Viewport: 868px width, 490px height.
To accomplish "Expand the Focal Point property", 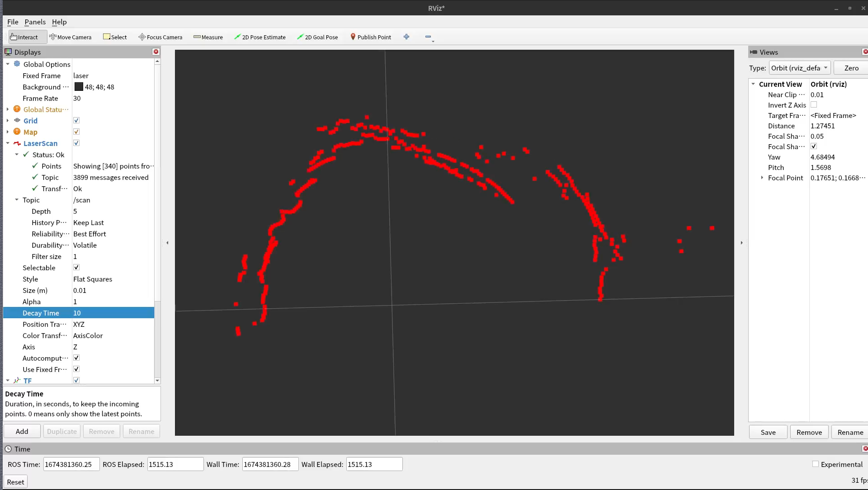I will pyautogui.click(x=762, y=178).
